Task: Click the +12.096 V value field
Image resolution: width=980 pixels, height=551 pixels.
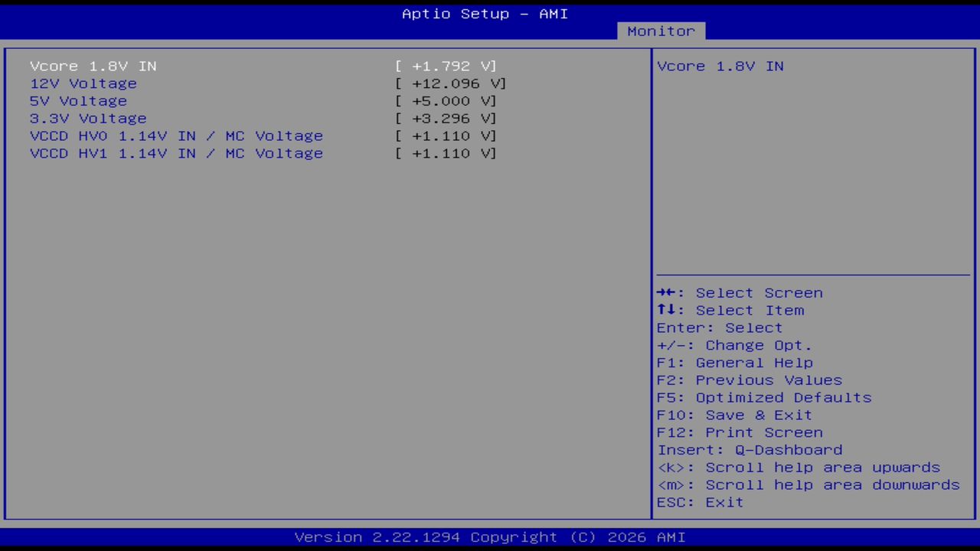Action: click(451, 83)
